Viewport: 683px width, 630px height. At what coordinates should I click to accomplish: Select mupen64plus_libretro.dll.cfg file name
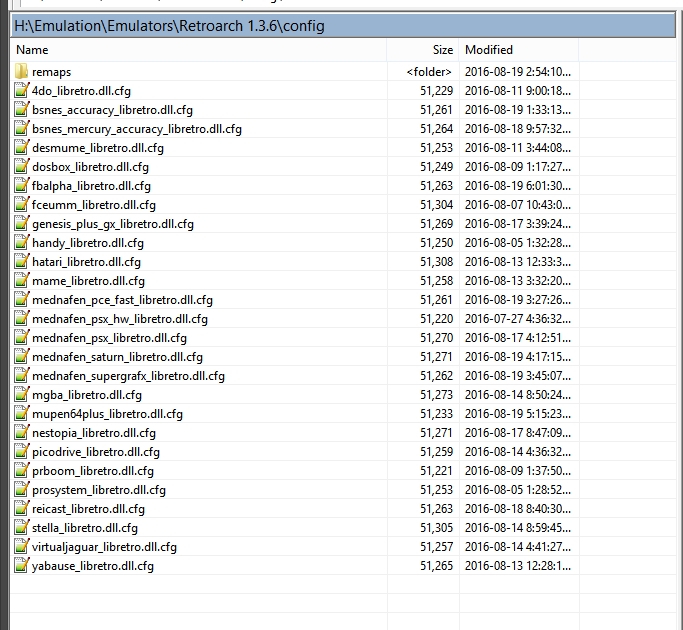point(107,414)
